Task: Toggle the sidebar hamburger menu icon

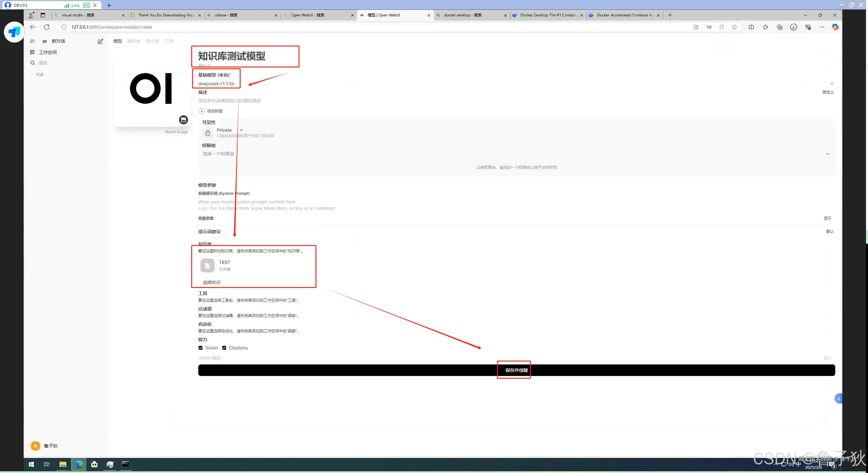Action: 32,41
